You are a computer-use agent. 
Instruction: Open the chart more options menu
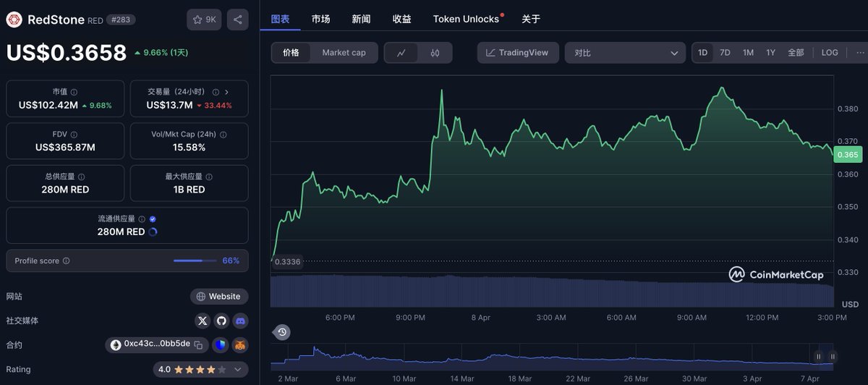pyautogui.click(x=859, y=53)
